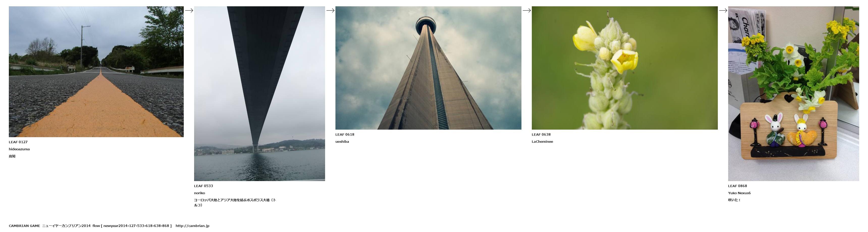Open the road with orange line photo

(96, 71)
